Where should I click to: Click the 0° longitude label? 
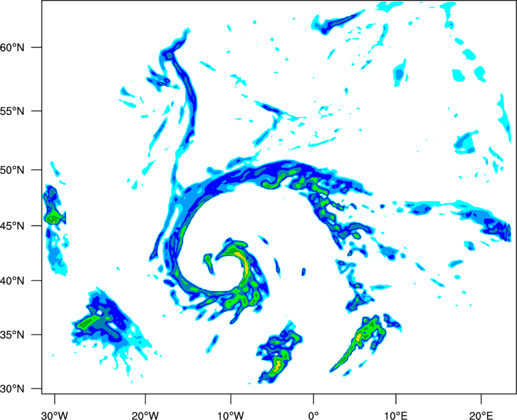click(x=313, y=415)
